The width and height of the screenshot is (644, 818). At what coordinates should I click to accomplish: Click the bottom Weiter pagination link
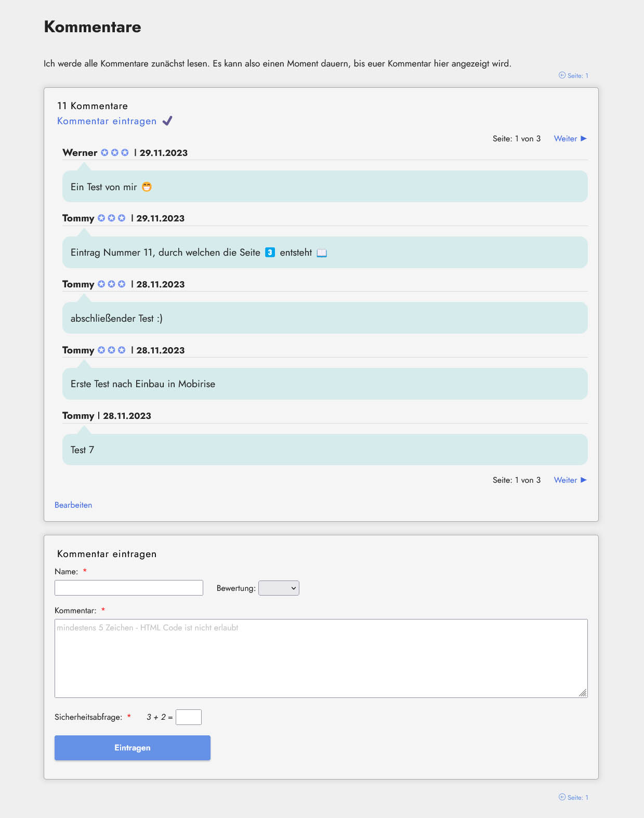coord(565,480)
